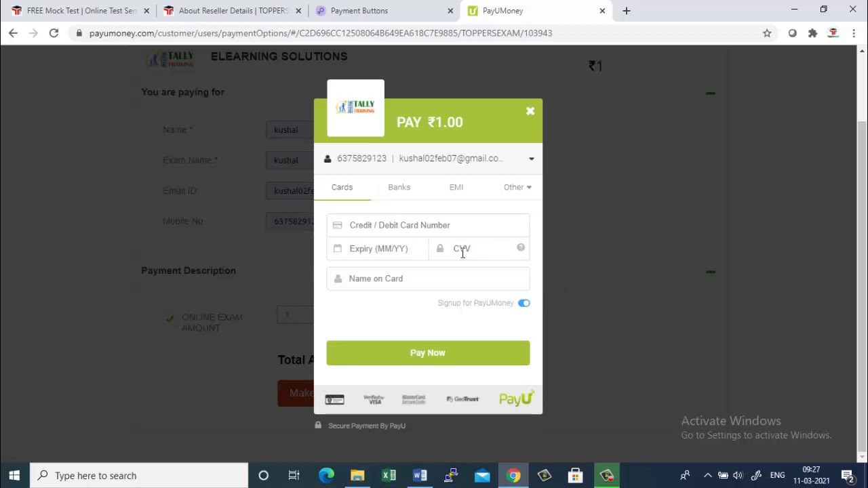Open the volume control in the tray
Screen dimensions: 868x488
(738, 476)
